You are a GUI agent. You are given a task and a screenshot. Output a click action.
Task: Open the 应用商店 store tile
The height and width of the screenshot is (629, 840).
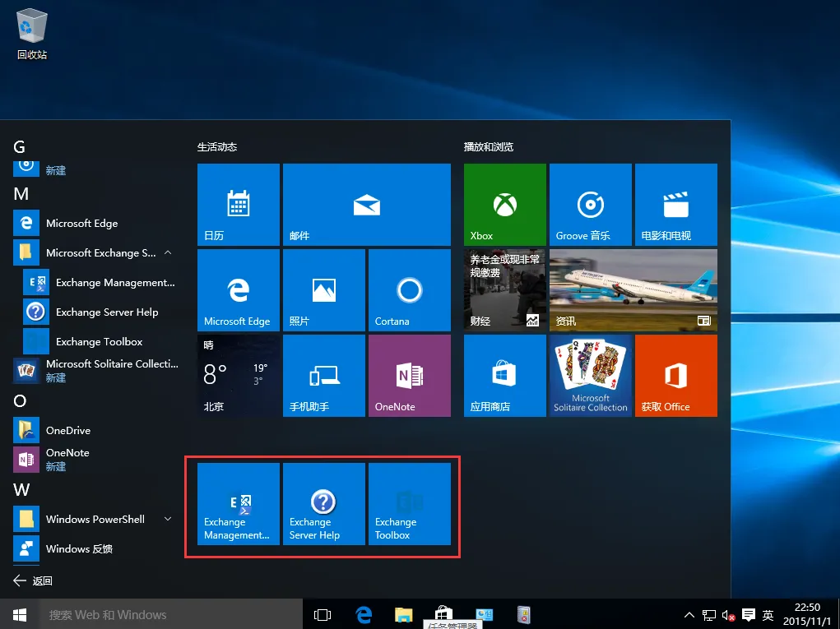click(504, 376)
